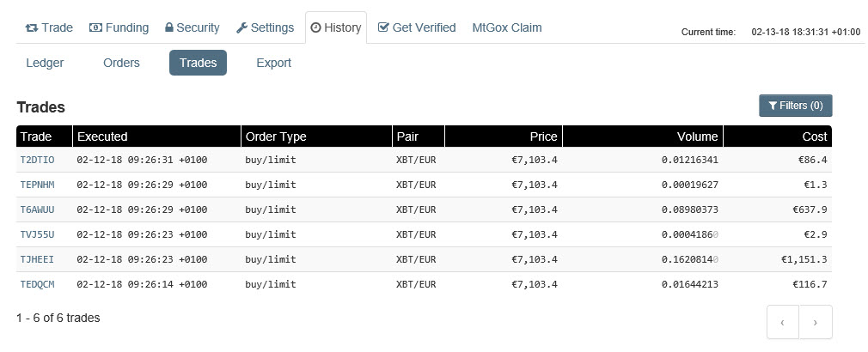Open the MtGox Claim tab
This screenshot has width=868, height=352.
tap(506, 27)
